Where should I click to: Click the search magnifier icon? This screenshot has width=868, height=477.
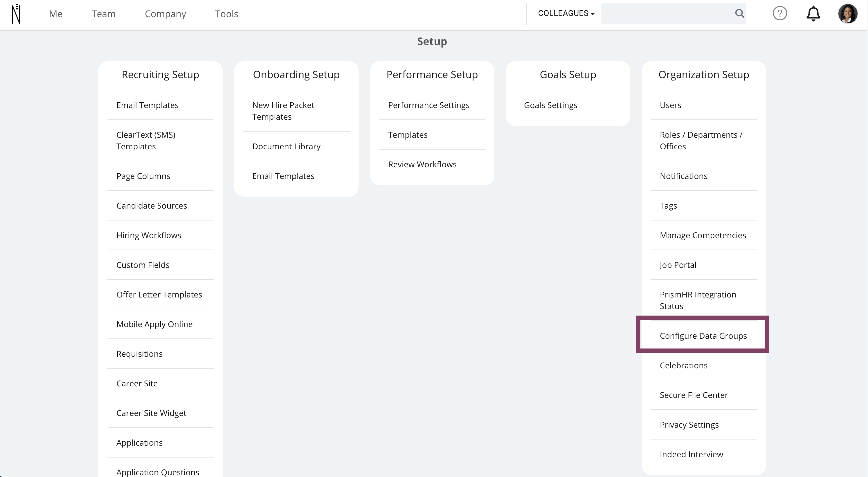coord(739,13)
